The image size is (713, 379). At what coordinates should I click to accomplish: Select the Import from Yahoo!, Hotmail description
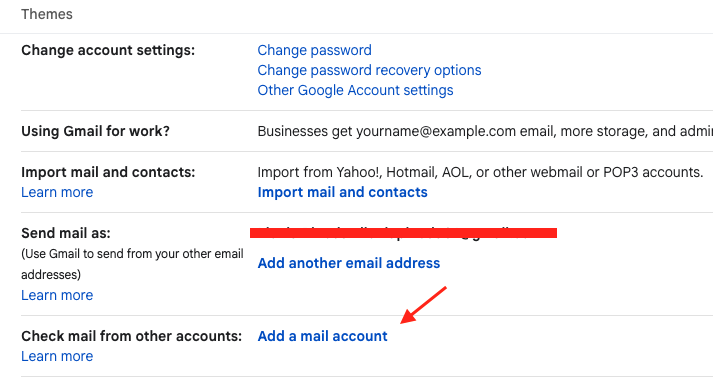coord(480,172)
